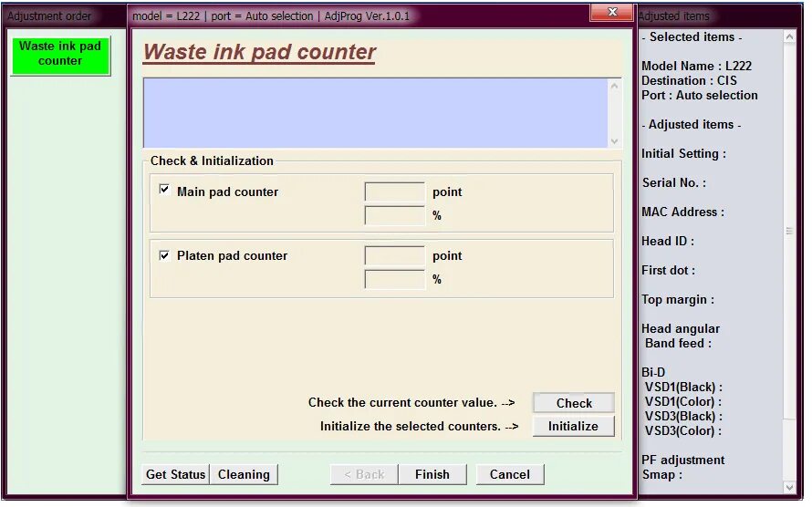Click the 'VSD3(Black) :' entry
This screenshot has height=507, width=812.
[x=683, y=417]
